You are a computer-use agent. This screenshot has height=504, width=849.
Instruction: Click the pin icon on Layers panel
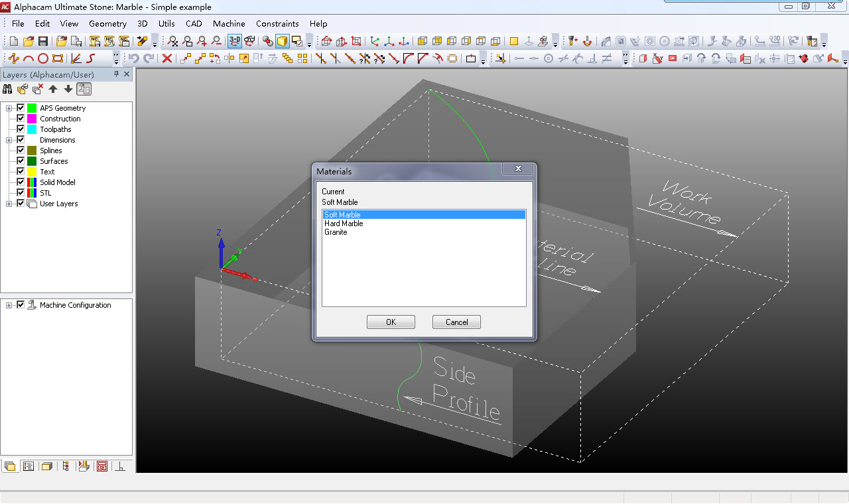click(x=117, y=74)
